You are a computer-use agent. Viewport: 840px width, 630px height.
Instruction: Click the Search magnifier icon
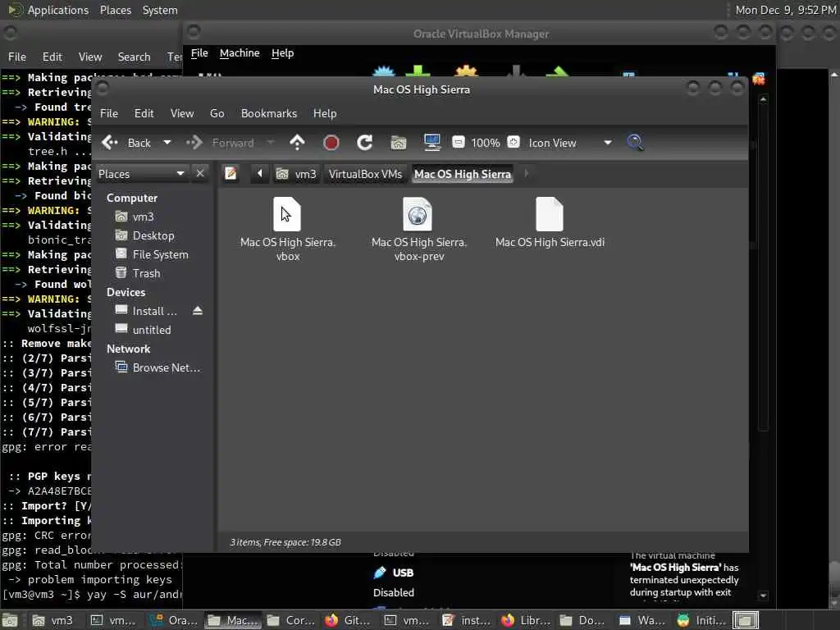pos(636,143)
